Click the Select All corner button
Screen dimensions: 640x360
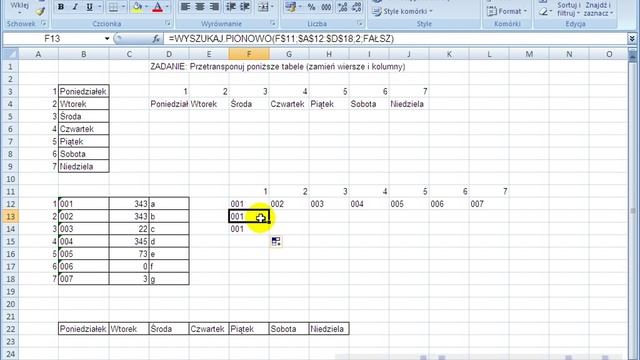click(10, 54)
